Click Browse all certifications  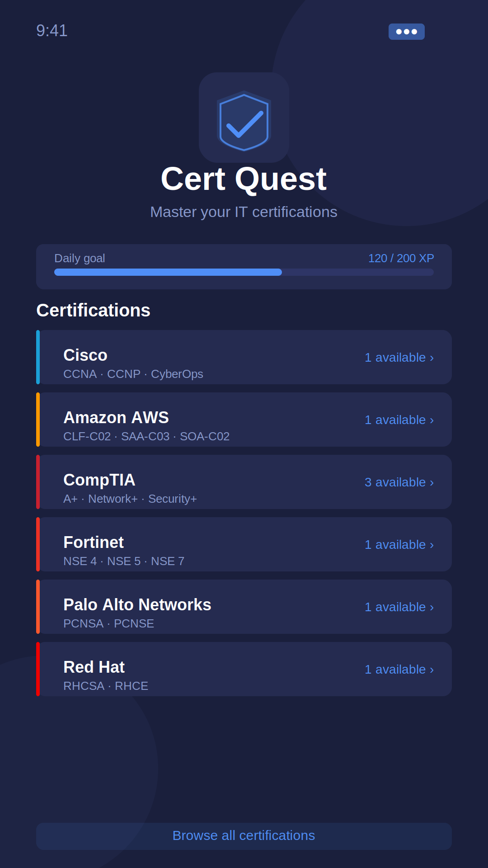pos(244,835)
